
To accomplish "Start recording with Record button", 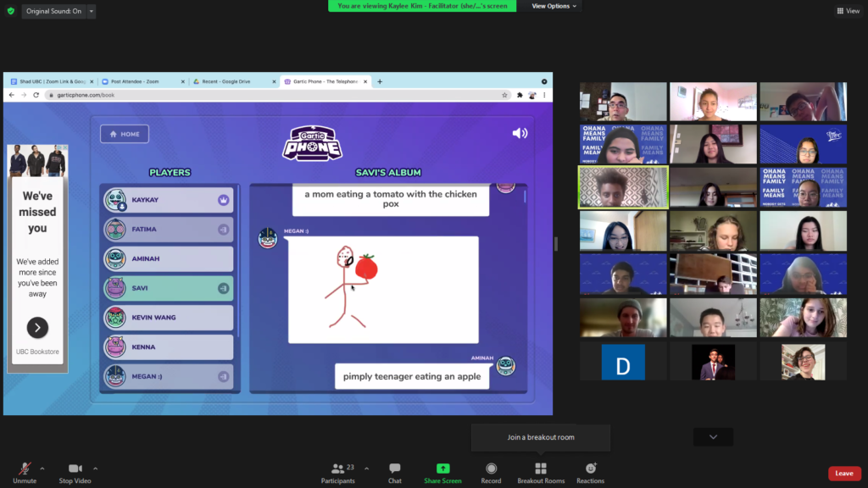I will [491, 473].
